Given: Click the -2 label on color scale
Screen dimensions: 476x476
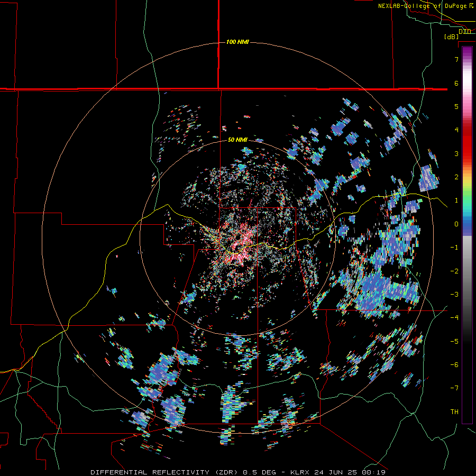Looking at the screenshot, I should pyautogui.click(x=454, y=271).
